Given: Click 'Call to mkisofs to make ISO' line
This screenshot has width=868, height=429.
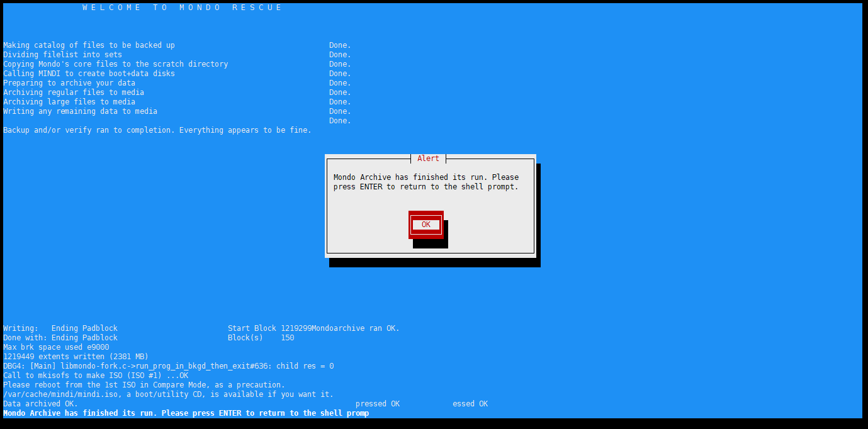Looking at the screenshot, I should (96, 376).
